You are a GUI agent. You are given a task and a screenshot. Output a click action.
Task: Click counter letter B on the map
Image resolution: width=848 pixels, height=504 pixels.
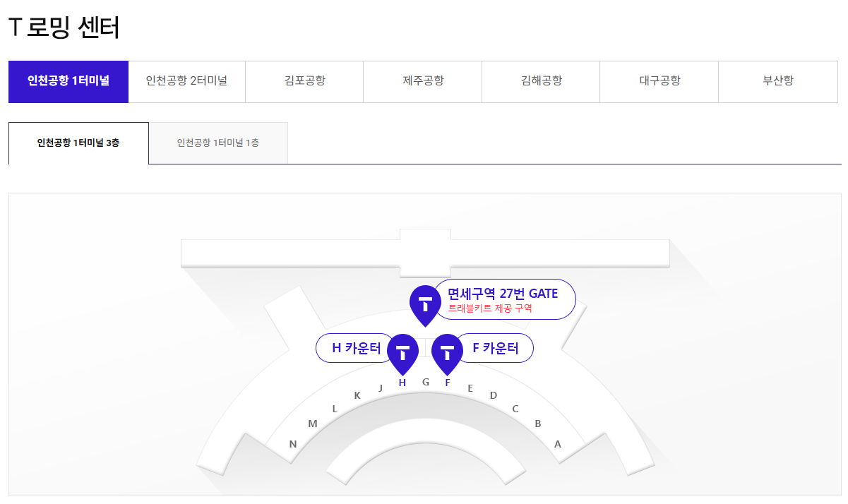coord(538,424)
